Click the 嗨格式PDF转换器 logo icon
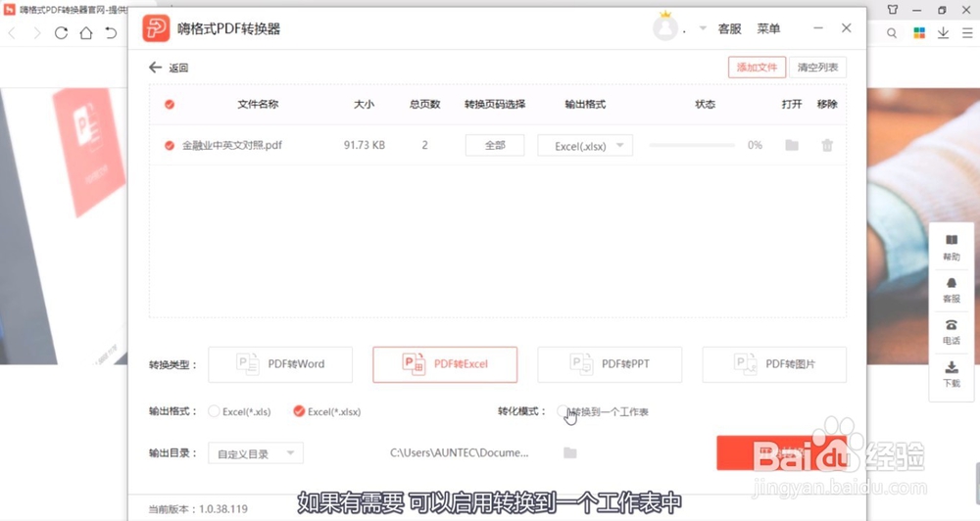This screenshot has height=521, width=980. (156, 28)
